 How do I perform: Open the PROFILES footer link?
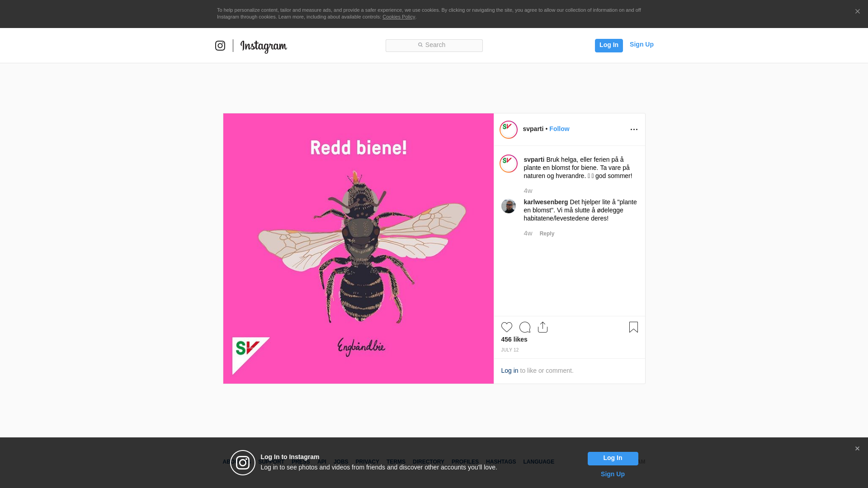coord(465,462)
